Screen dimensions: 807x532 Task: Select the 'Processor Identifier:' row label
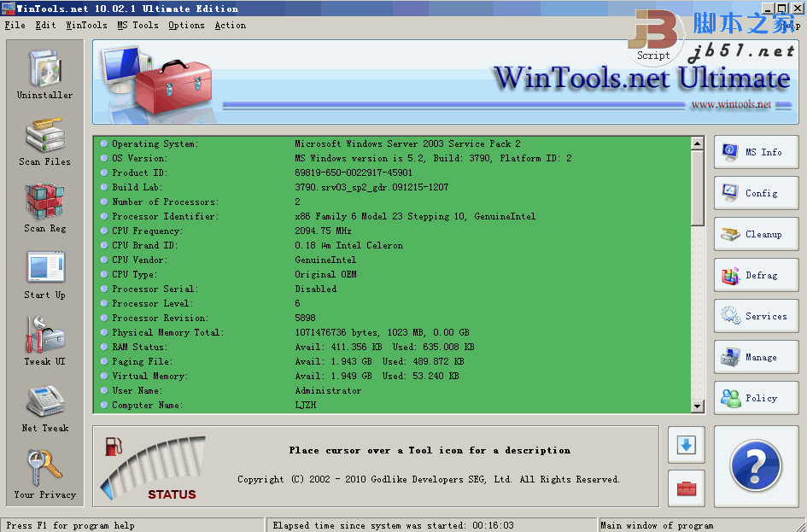pos(165,216)
